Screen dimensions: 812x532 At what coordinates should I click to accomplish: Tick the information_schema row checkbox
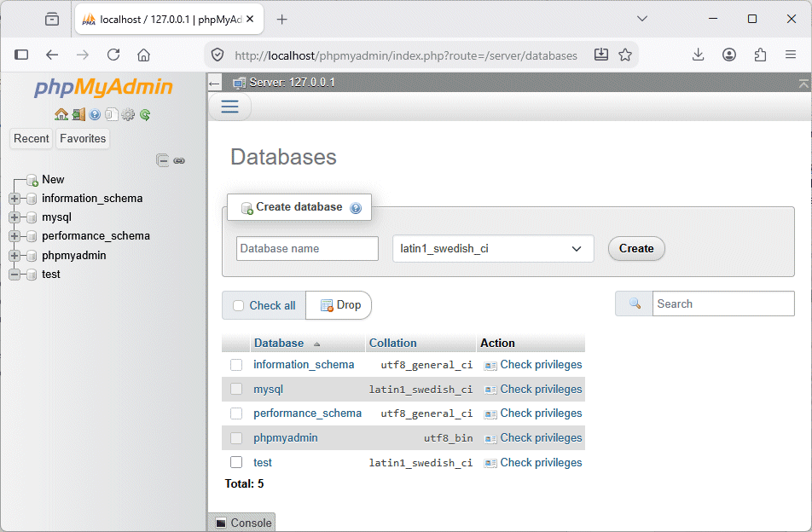[x=236, y=365]
